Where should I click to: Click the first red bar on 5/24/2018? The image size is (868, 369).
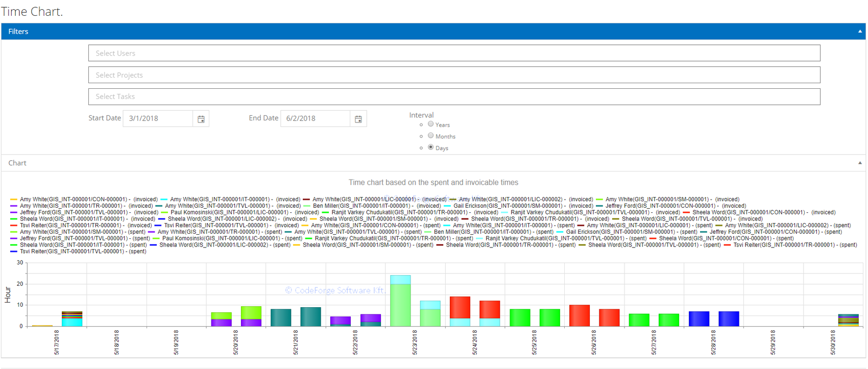tap(460, 307)
